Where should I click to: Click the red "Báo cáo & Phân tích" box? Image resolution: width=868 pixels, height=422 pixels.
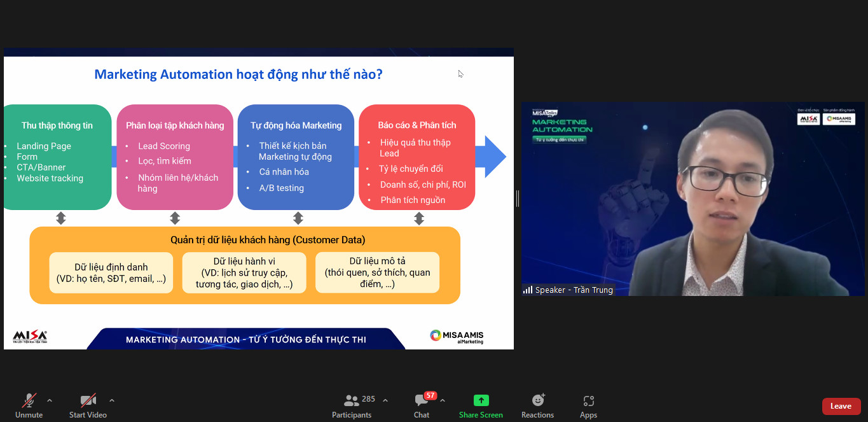click(417, 157)
